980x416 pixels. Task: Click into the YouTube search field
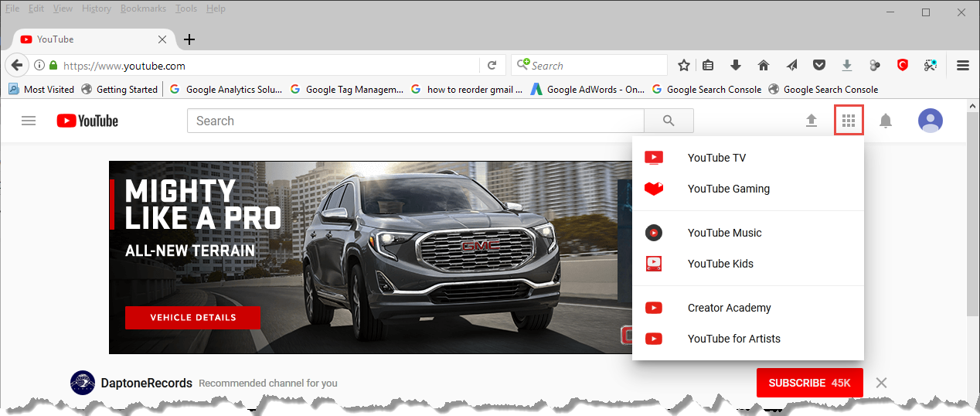click(x=415, y=121)
